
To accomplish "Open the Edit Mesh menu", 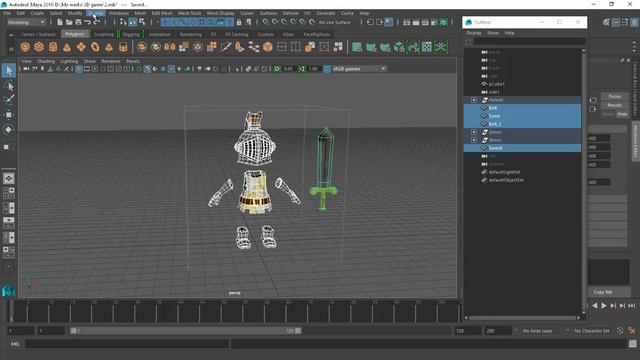I will tap(162, 13).
